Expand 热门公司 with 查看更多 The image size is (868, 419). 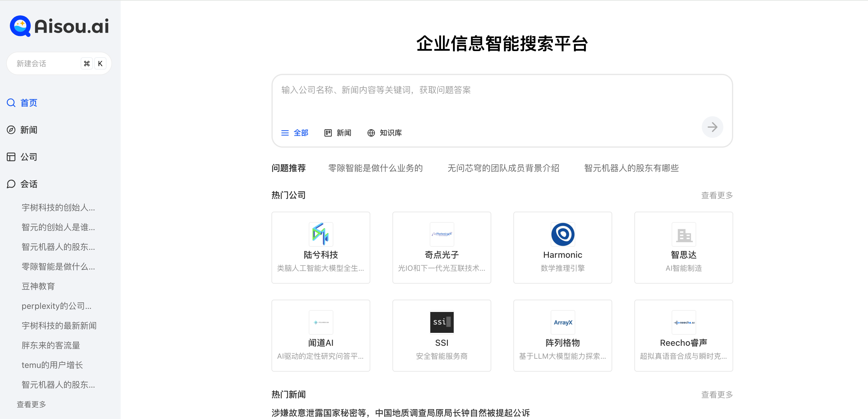(x=717, y=195)
